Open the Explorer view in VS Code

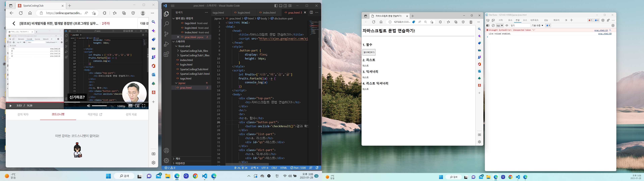point(166,14)
